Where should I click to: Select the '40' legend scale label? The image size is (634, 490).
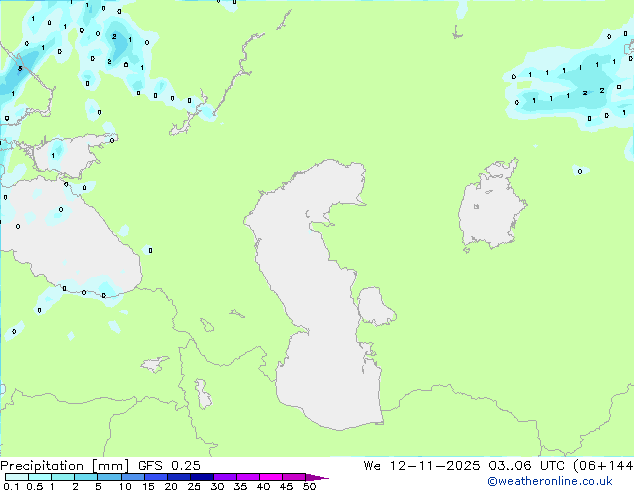point(263,486)
